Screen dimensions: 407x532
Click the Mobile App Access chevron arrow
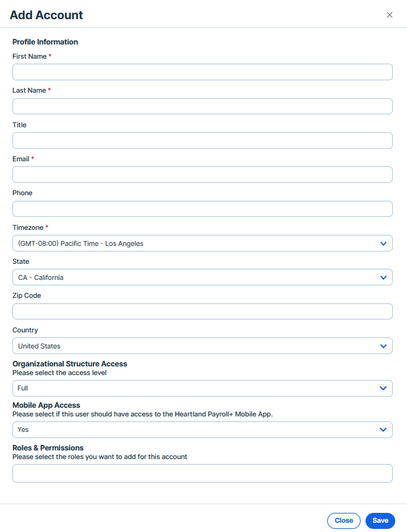[x=383, y=429]
